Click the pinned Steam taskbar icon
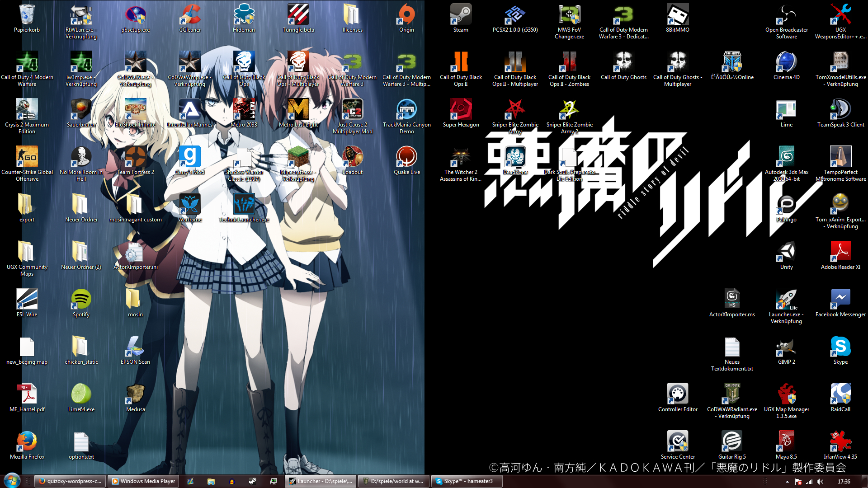Screen dimensions: 868x488 253,481
